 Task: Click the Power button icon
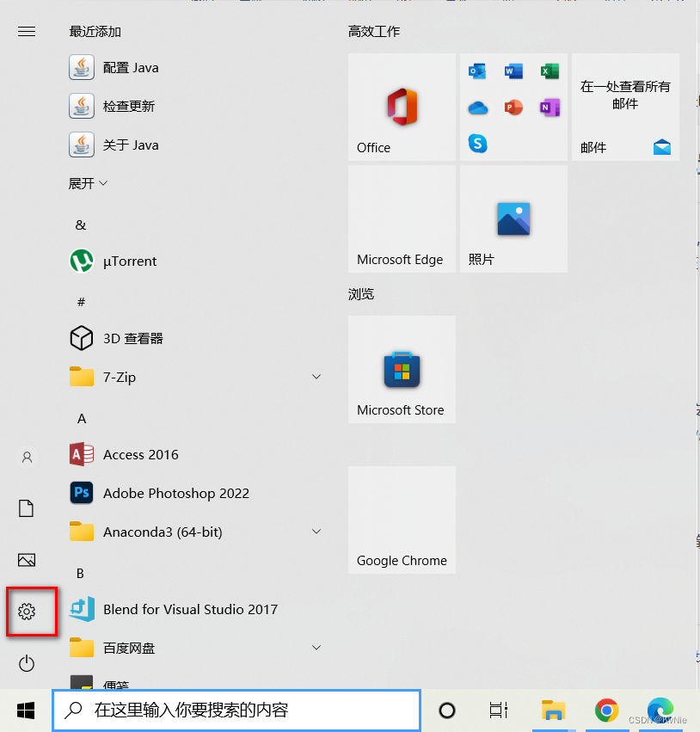point(27,663)
